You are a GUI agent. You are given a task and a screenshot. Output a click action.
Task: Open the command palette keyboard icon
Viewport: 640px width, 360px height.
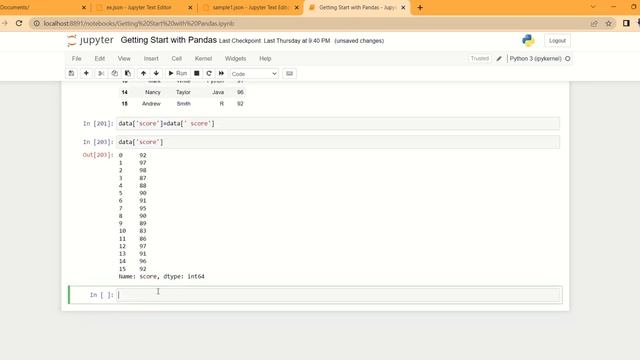click(289, 73)
